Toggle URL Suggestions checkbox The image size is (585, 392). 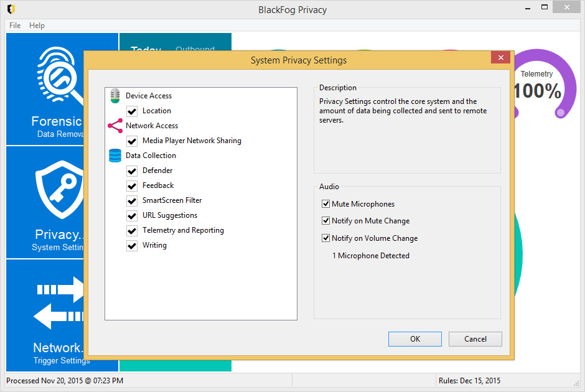click(132, 215)
